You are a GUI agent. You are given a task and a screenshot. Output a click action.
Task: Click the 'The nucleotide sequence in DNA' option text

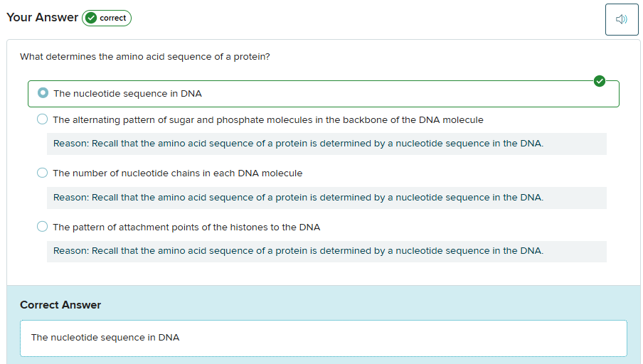pyautogui.click(x=127, y=94)
